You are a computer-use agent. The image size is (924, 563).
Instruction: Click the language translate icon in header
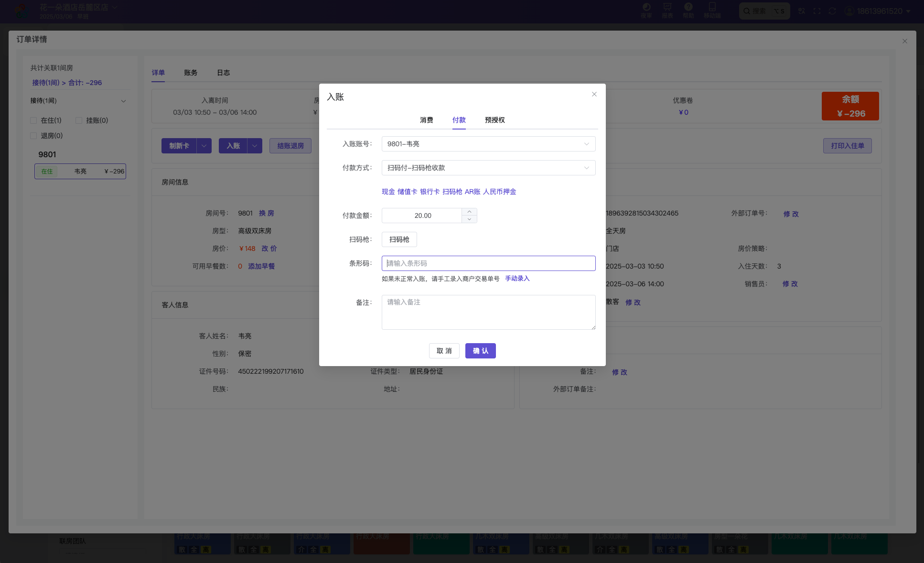point(802,11)
